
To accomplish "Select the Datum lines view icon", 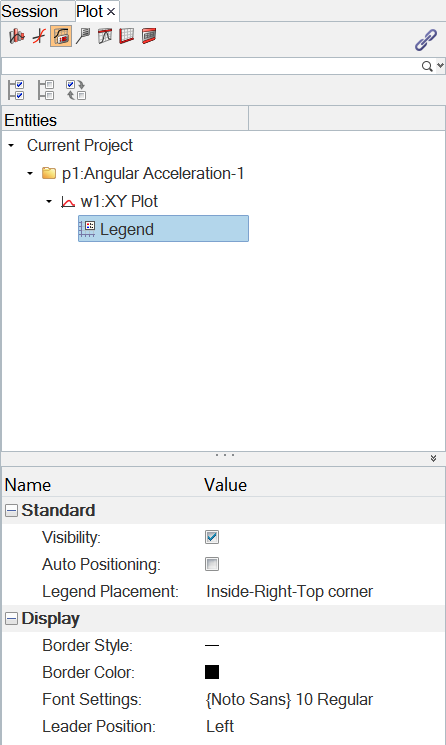I will click(x=105, y=36).
